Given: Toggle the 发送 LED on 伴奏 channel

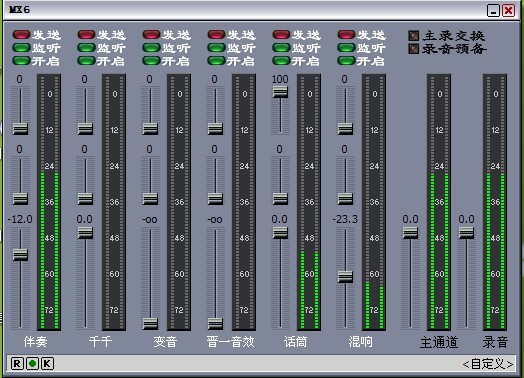Looking at the screenshot, I should click(21, 35).
